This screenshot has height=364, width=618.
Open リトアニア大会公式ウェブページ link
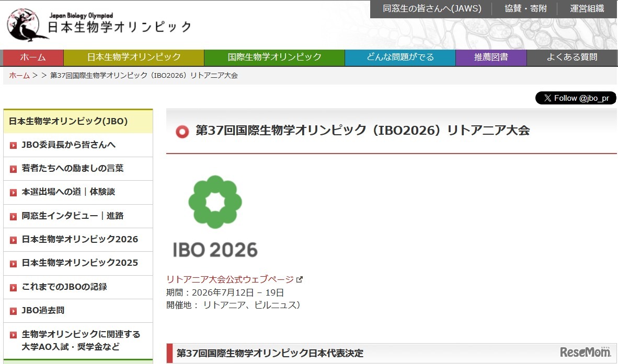[230, 279]
